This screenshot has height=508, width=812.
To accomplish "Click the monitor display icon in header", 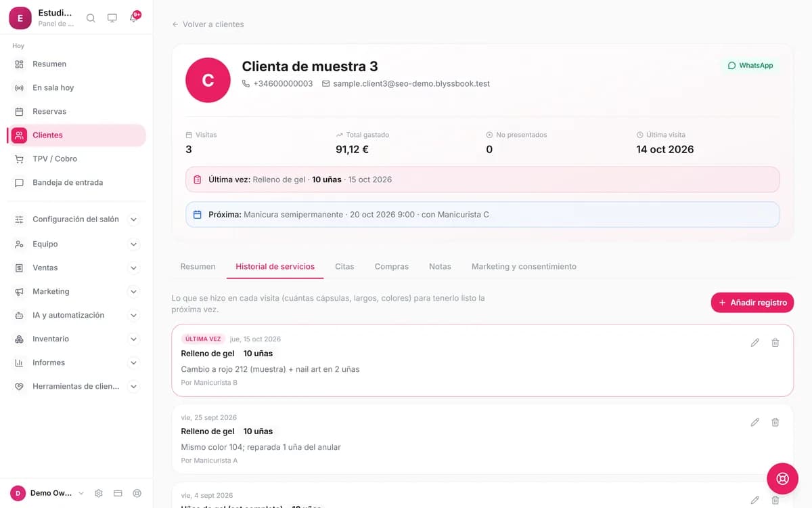I will [112, 18].
